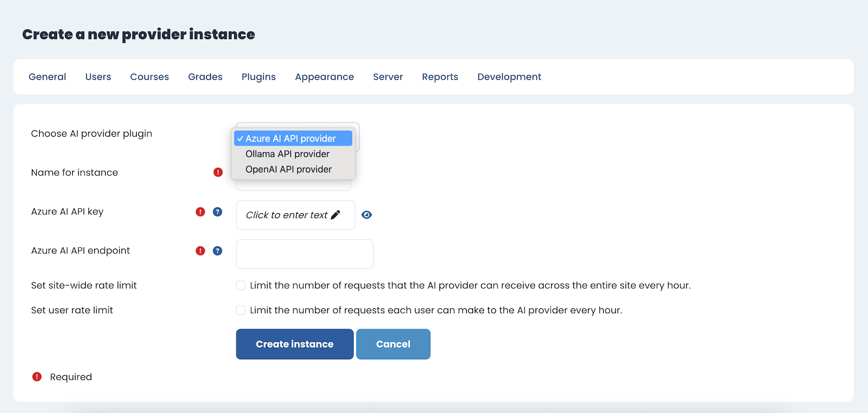Go to the Appearance tab
Screen dimensions: 868x413
[x=324, y=77]
